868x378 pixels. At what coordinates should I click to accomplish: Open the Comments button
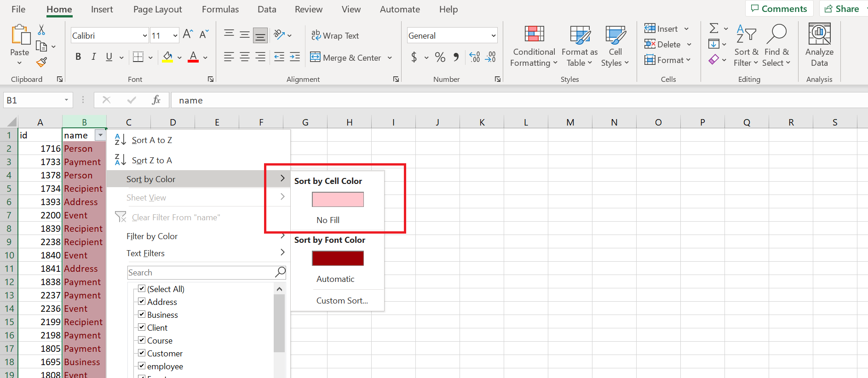pyautogui.click(x=779, y=9)
